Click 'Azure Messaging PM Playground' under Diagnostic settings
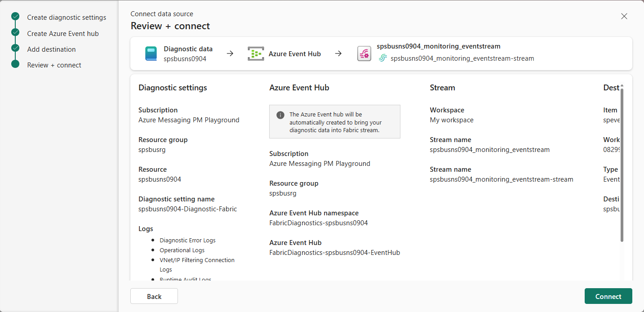The height and width of the screenshot is (312, 644). [x=189, y=120]
